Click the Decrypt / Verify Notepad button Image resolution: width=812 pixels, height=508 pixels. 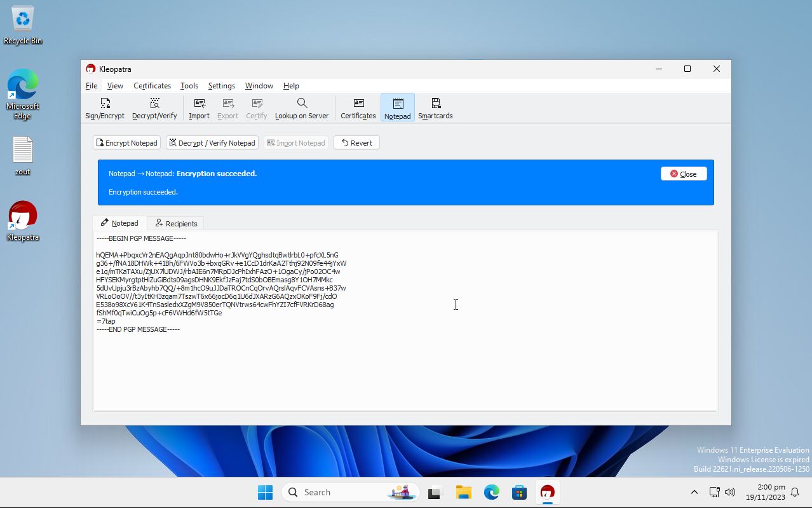[x=212, y=143]
